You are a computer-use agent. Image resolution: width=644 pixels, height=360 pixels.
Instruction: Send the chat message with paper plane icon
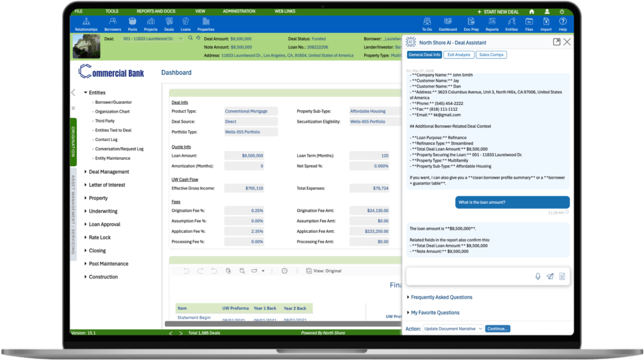tap(550, 276)
